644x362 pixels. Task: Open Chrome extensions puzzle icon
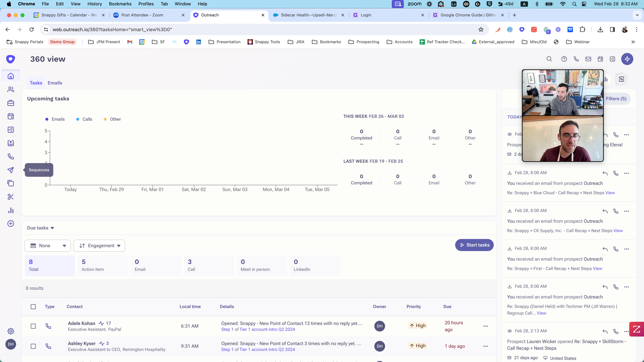click(x=582, y=29)
